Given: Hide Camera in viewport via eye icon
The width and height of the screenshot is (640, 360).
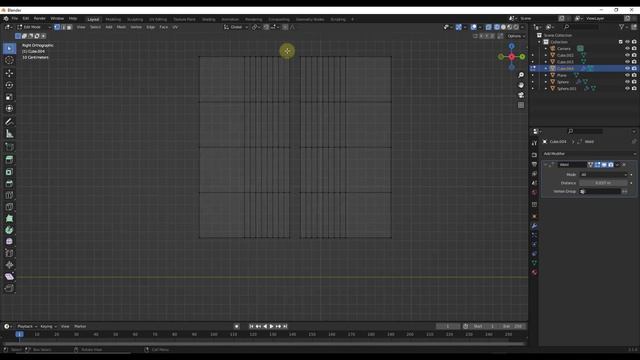Looking at the screenshot, I should coord(627,49).
